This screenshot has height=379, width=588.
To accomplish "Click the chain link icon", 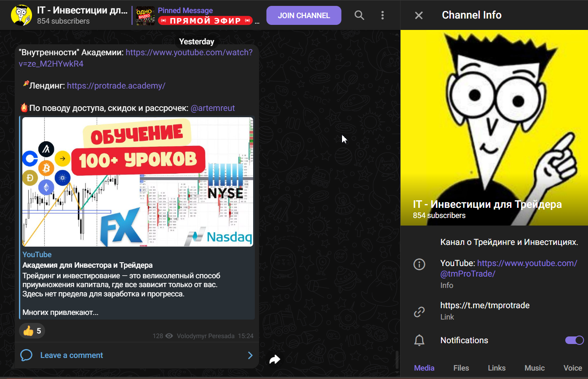I will click(x=420, y=312).
